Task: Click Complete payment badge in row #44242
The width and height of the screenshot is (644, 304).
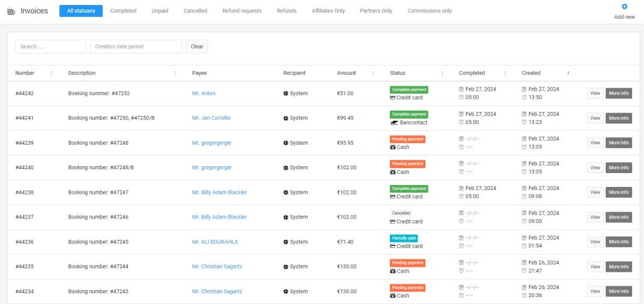Action: 409,89
